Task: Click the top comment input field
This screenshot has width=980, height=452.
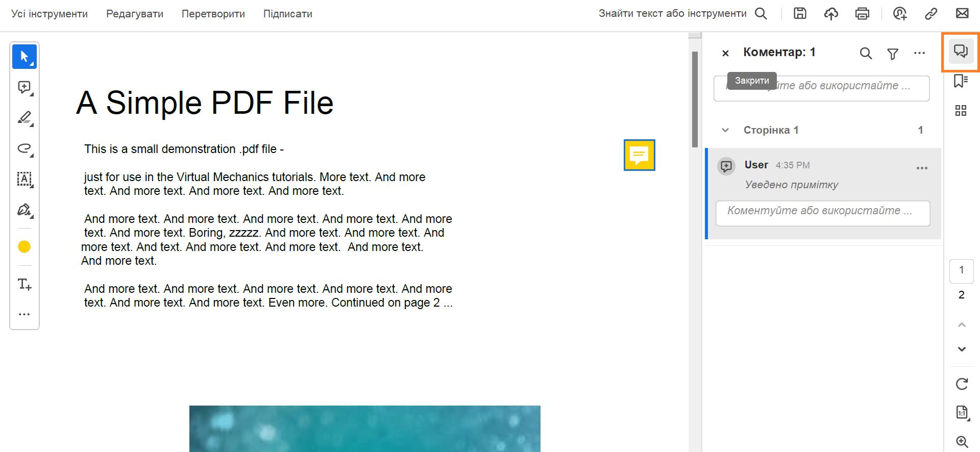Action: coord(822,89)
